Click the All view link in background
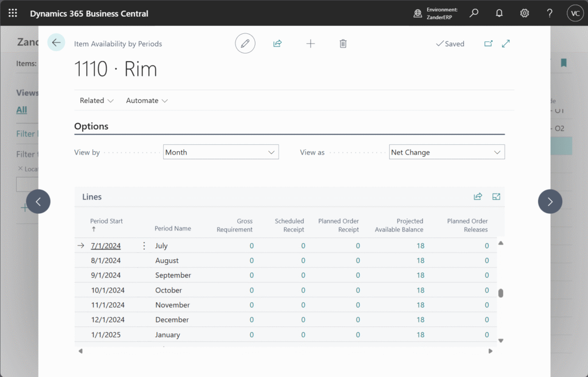 tap(21, 110)
